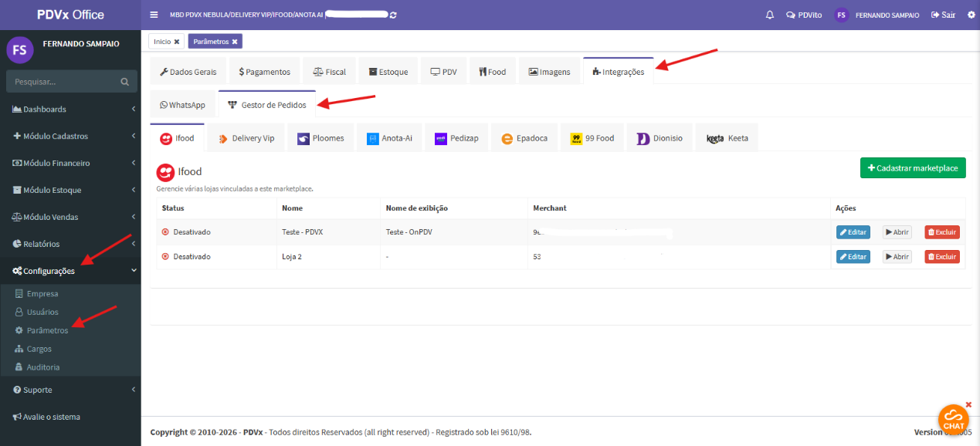Select Gestor de Pedidos sub-tab
This screenshot has height=446, width=980.
click(x=267, y=105)
